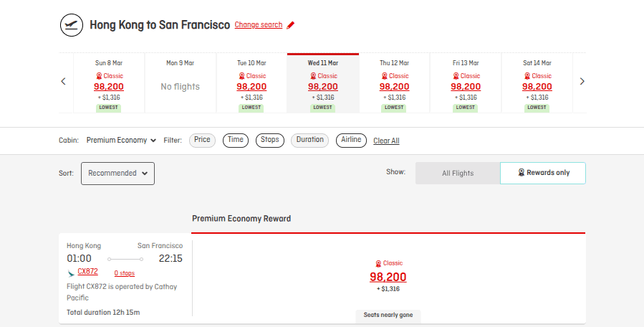Click 98,200 points under Thu 12 Mar
The height and width of the screenshot is (327, 644).
[394, 87]
